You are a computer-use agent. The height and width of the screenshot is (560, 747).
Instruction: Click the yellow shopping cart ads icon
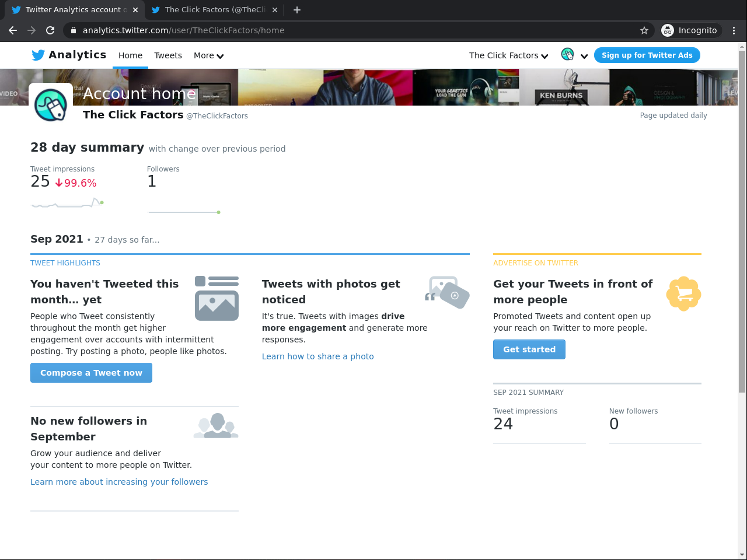(x=684, y=293)
